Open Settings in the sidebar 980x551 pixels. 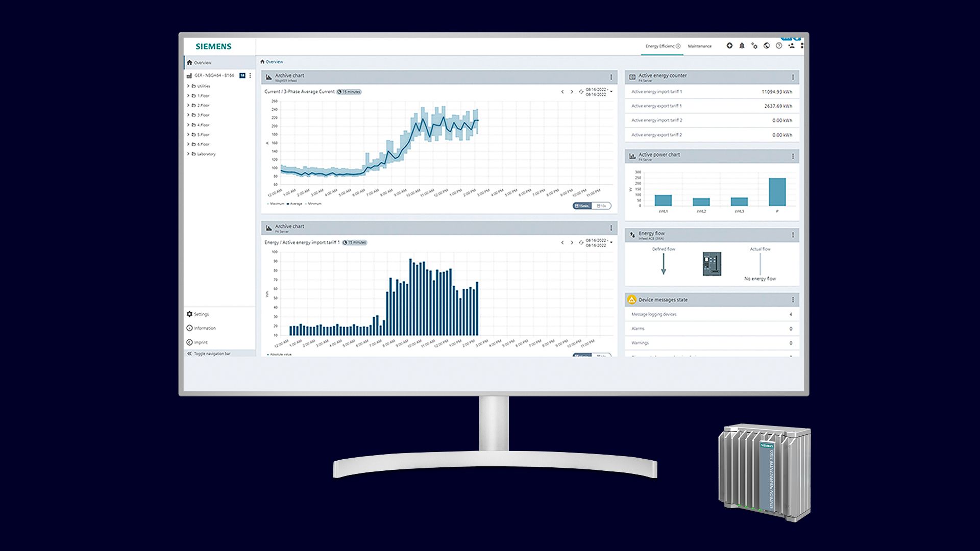(x=198, y=314)
